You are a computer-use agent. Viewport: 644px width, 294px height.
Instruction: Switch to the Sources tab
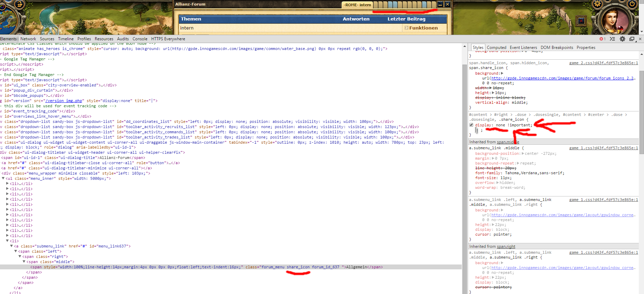(x=47, y=39)
